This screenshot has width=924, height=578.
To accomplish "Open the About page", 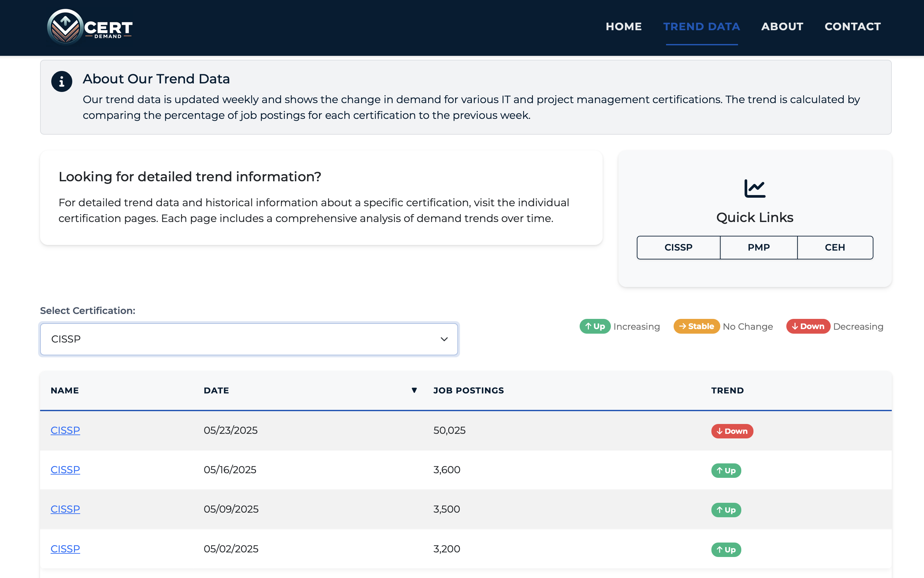I will click(x=782, y=26).
